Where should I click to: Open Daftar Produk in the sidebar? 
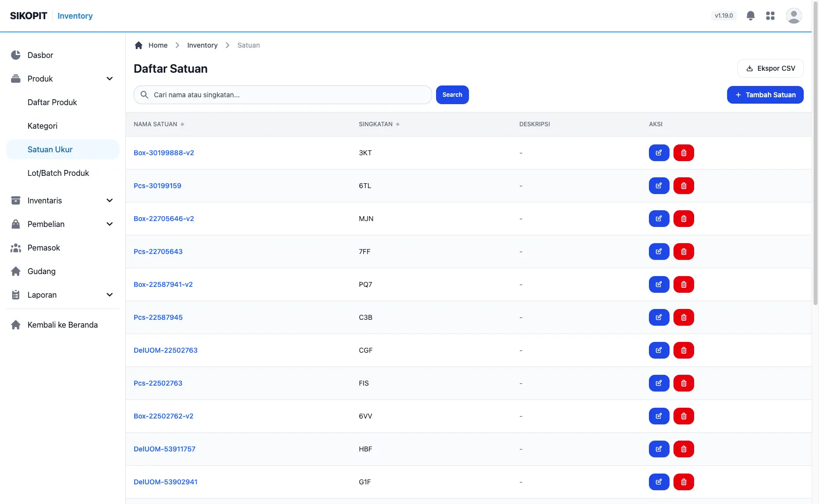click(62, 102)
